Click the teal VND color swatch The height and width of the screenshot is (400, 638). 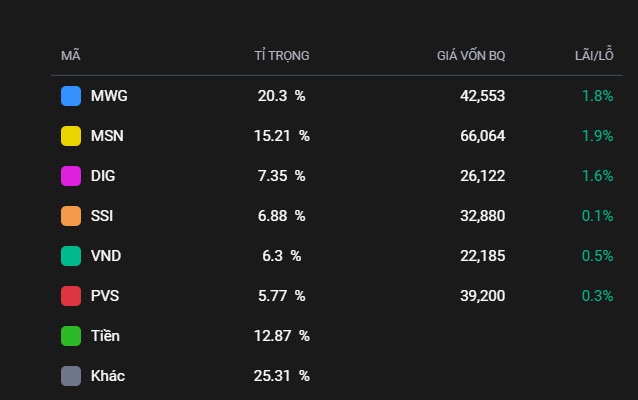click(x=71, y=256)
